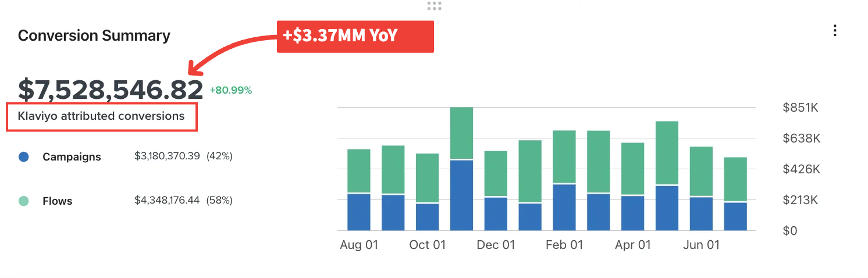Click the Apr 01 axis label
The image size is (868, 278).
(x=633, y=245)
